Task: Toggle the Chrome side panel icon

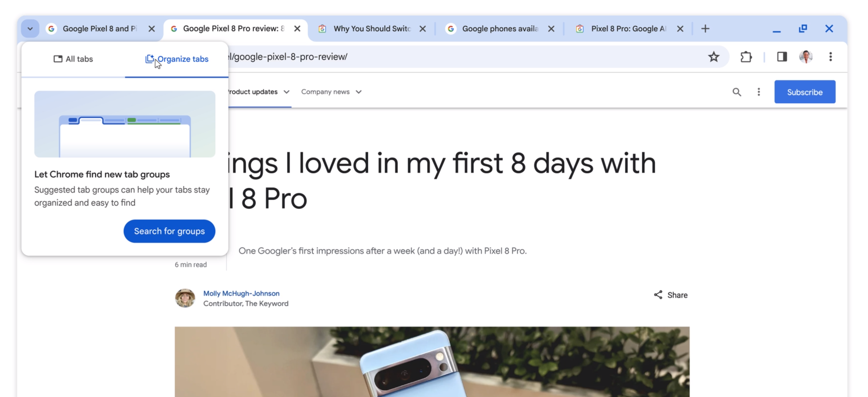Action: tap(782, 57)
